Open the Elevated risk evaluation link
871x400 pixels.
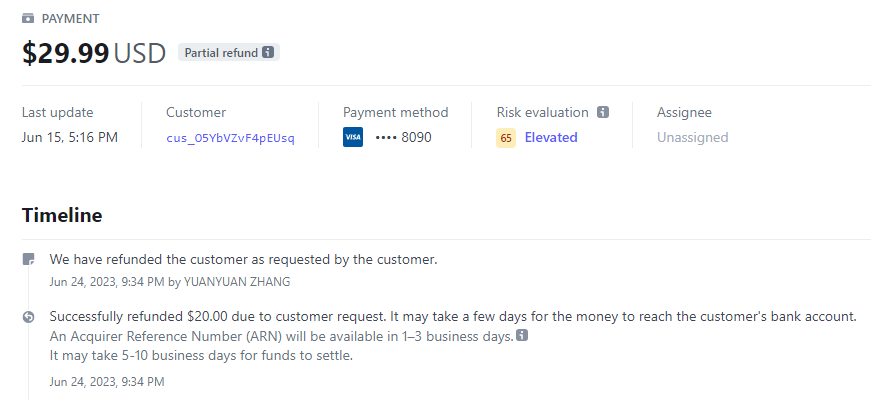tap(551, 137)
